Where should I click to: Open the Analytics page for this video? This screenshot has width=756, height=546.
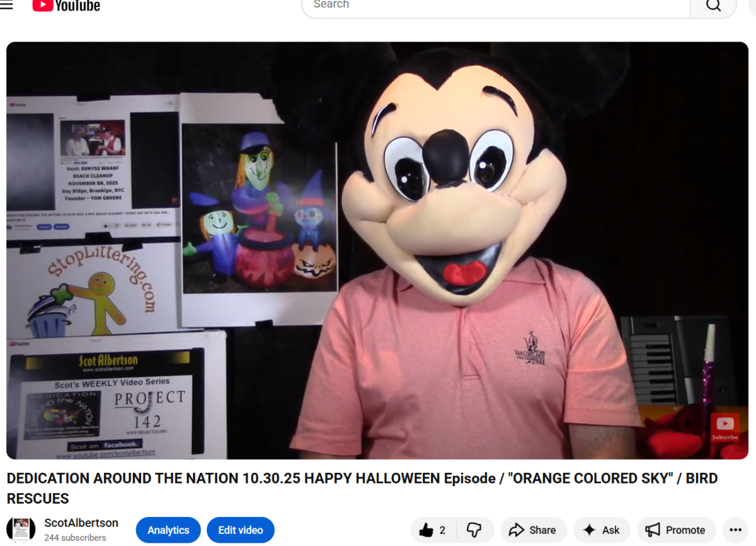pos(168,530)
